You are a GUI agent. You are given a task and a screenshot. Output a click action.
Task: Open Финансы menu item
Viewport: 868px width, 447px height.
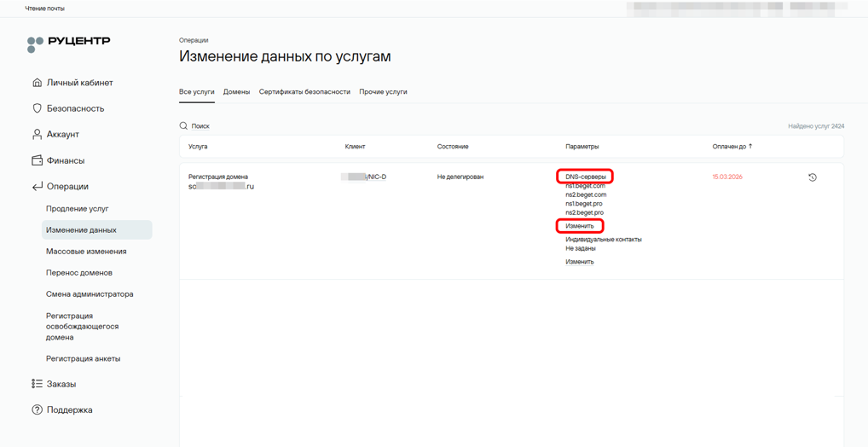point(66,160)
